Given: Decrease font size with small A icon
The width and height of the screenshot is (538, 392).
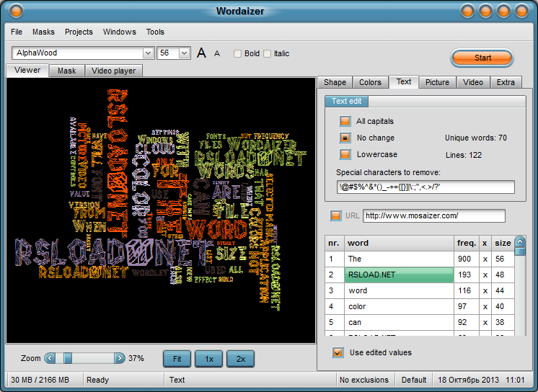Looking at the screenshot, I should [217, 54].
